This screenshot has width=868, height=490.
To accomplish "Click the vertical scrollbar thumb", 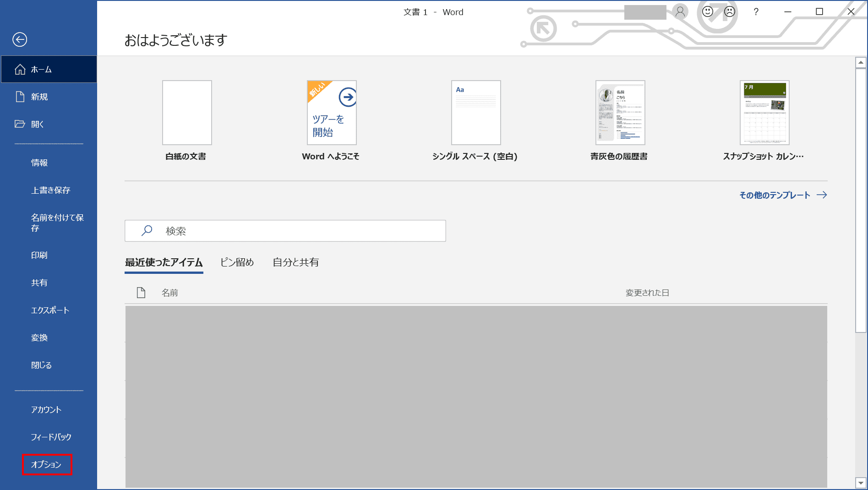I will point(861,201).
